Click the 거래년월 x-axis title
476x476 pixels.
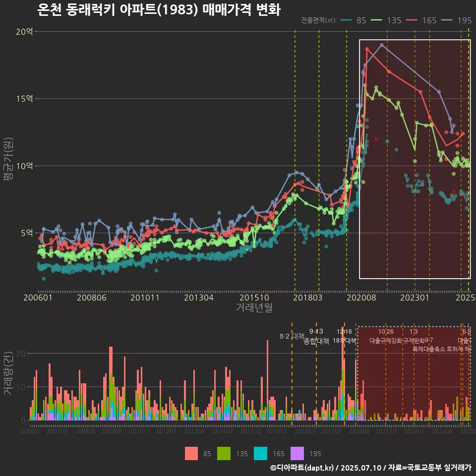coord(254,307)
